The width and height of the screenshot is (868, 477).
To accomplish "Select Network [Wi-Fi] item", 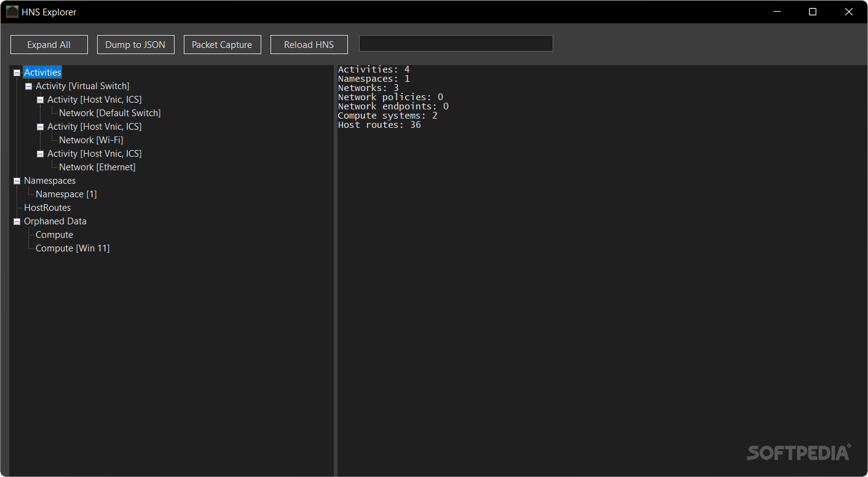I will click(x=91, y=140).
